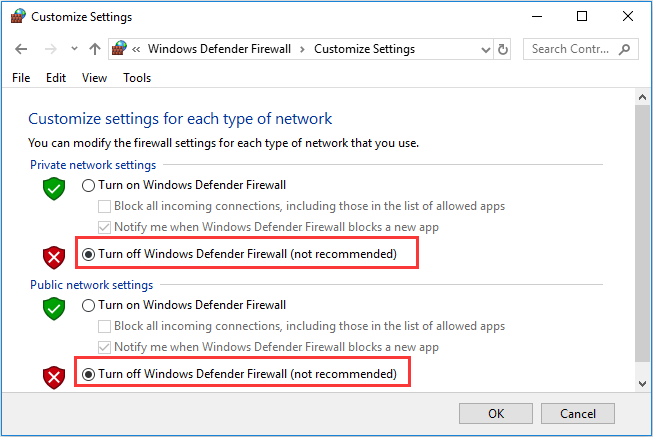653x437 pixels.
Task: Click the search magnifier icon
Action: pos(624,49)
